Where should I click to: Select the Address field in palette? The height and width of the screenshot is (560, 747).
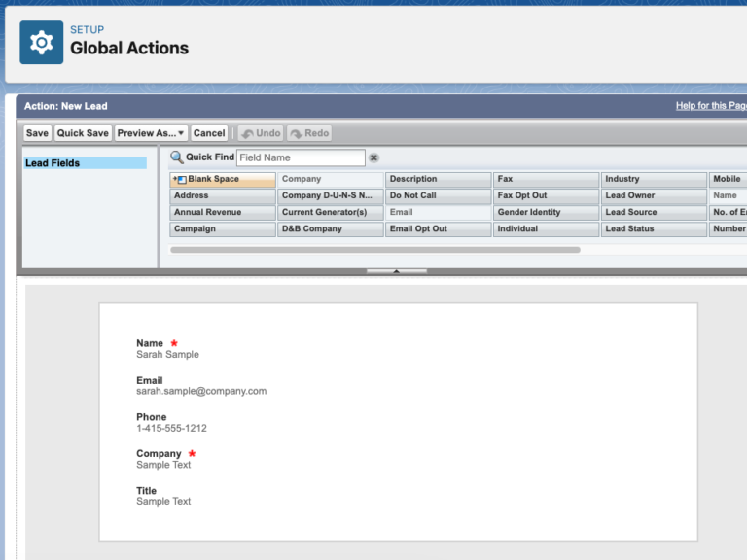pyautogui.click(x=223, y=195)
